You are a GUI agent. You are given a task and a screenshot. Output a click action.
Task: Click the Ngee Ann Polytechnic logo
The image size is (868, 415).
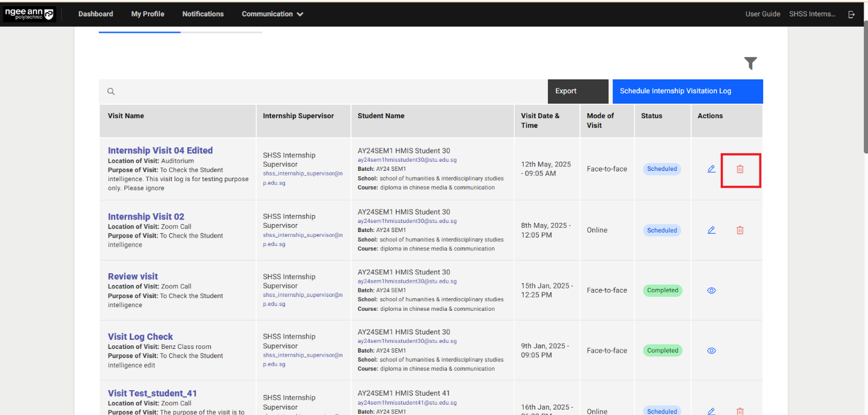[x=29, y=14]
